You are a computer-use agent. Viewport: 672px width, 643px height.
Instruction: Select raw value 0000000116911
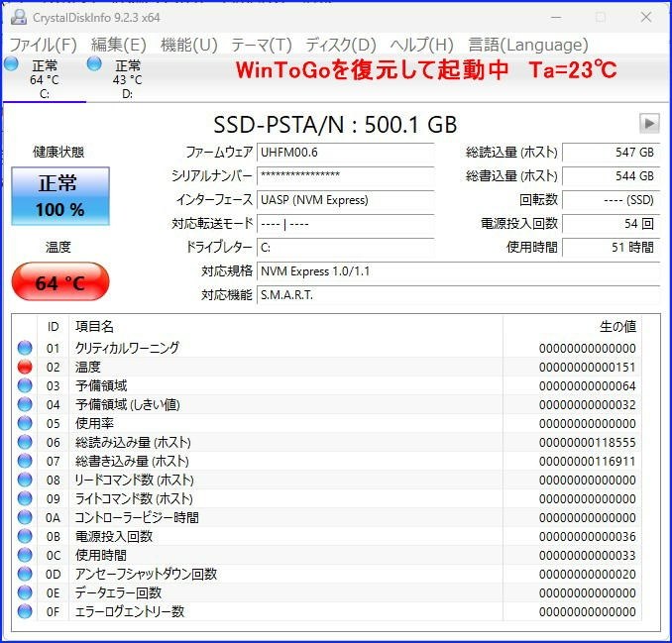(x=587, y=462)
